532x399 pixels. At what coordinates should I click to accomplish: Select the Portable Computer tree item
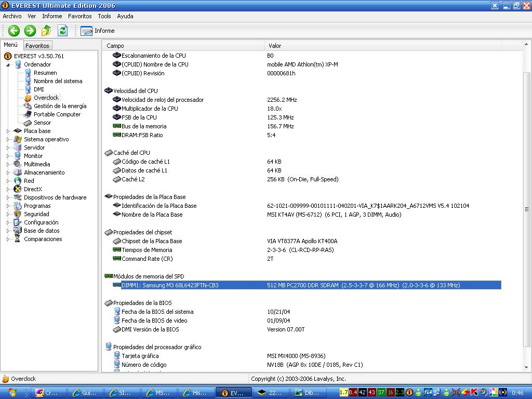tap(57, 114)
